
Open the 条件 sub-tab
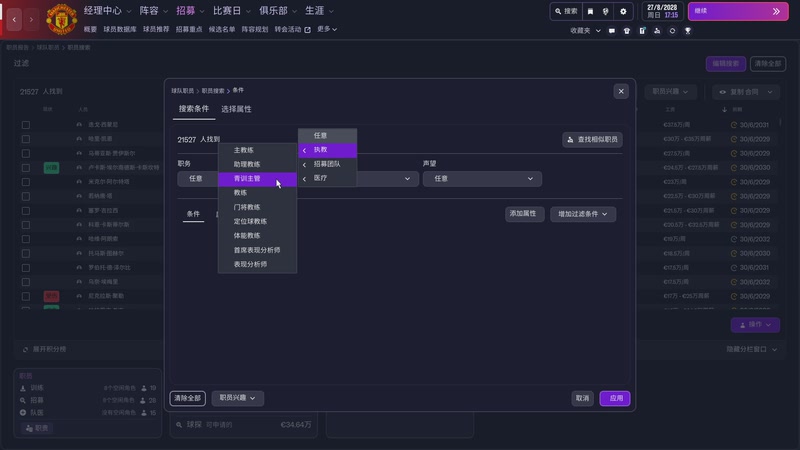tap(193, 214)
